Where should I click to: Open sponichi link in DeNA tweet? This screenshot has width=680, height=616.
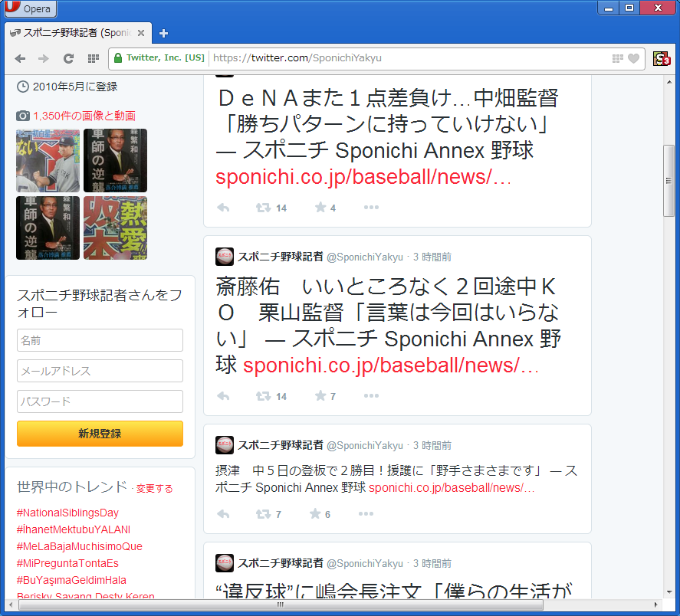click(x=363, y=177)
